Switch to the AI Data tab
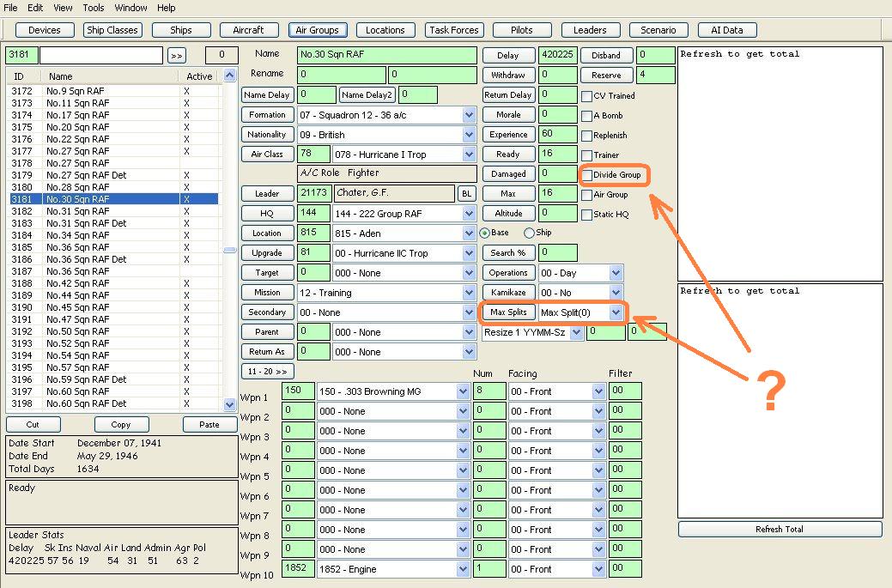The width and height of the screenshot is (892, 588). pyautogui.click(x=727, y=30)
